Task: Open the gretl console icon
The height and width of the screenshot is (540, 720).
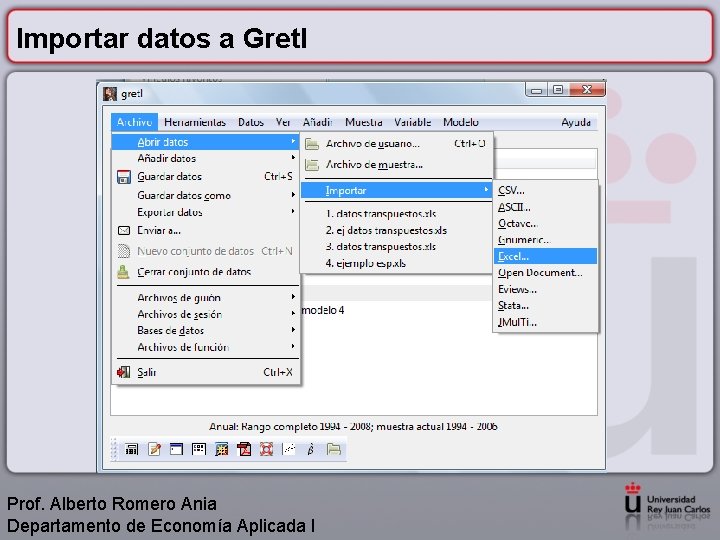Action: point(176,449)
